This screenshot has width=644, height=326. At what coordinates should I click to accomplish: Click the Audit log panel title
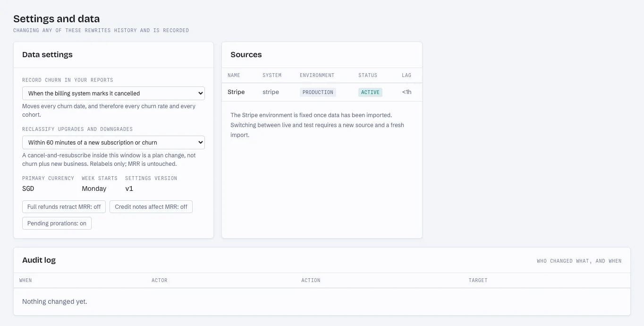(39, 260)
